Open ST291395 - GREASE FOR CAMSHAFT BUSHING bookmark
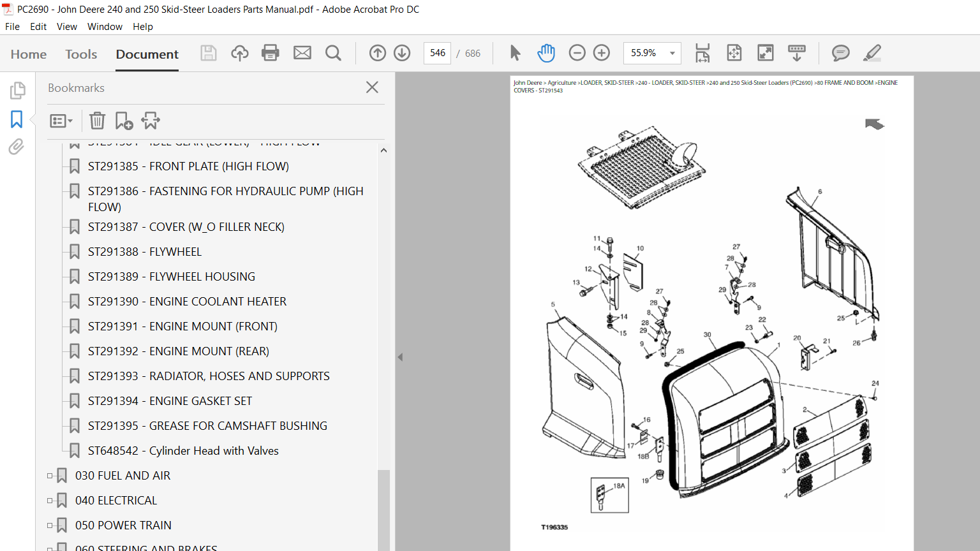This screenshot has height=551, width=980. point(207,426)
